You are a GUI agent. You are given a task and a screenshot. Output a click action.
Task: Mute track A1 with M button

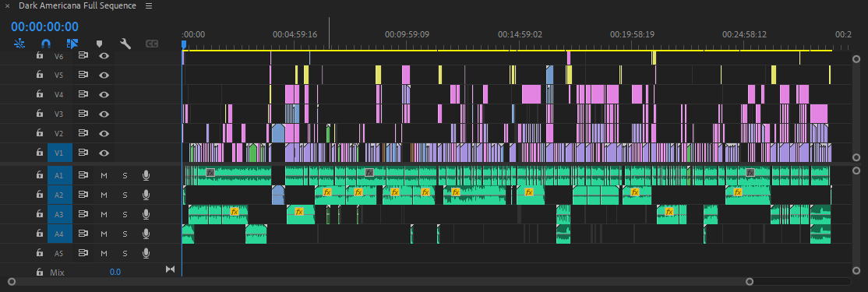pyautogui.click(x=104, y=175)
